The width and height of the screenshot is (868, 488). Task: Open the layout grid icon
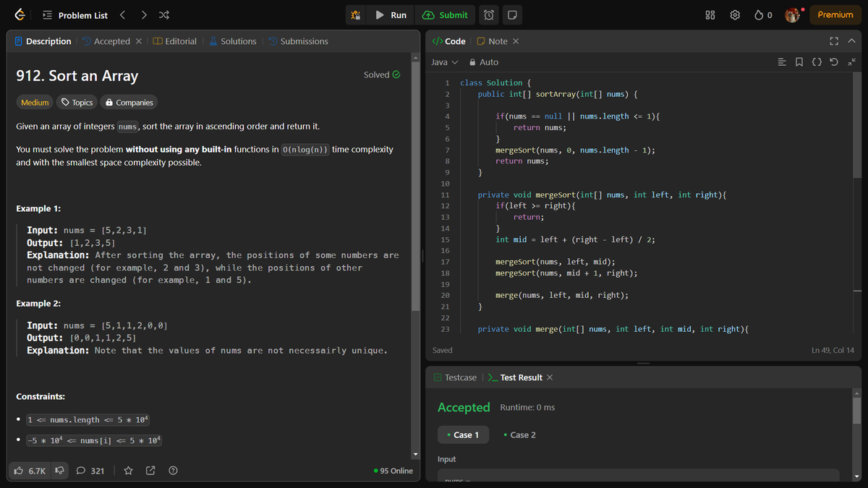coord(711,15)
